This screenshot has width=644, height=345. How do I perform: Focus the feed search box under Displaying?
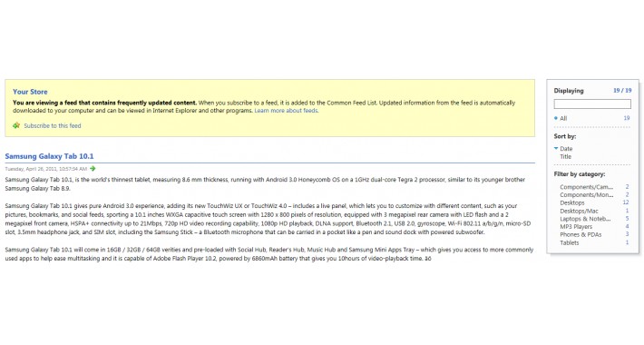click(592, 104)
